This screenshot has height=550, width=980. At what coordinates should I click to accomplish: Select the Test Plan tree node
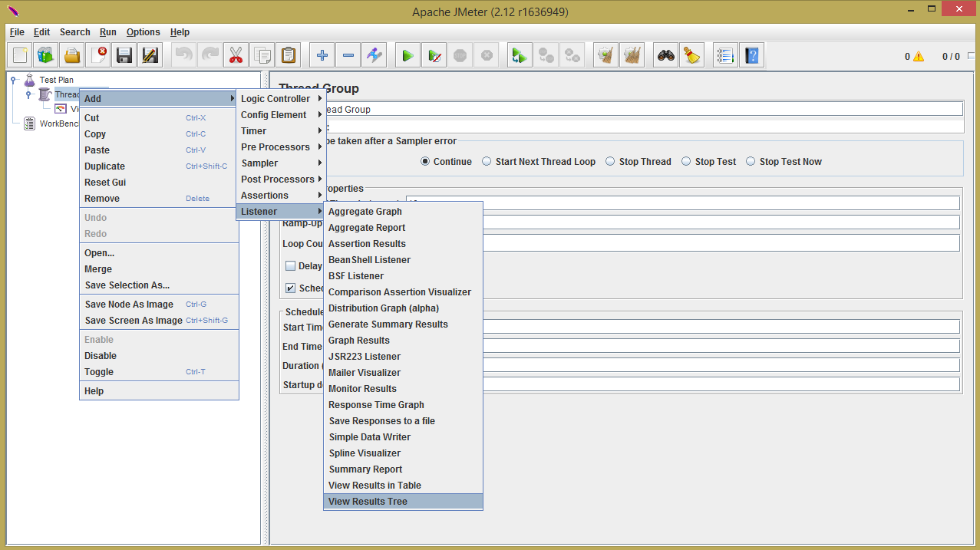pos(56,80)
